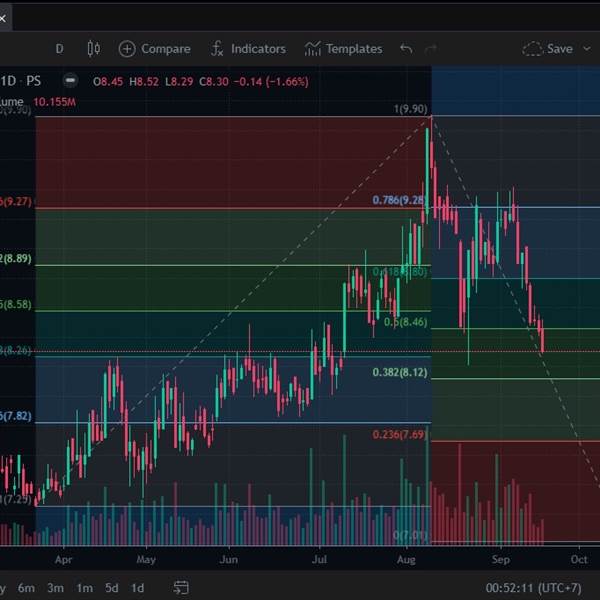Redo the last chart action

[431, 49]
